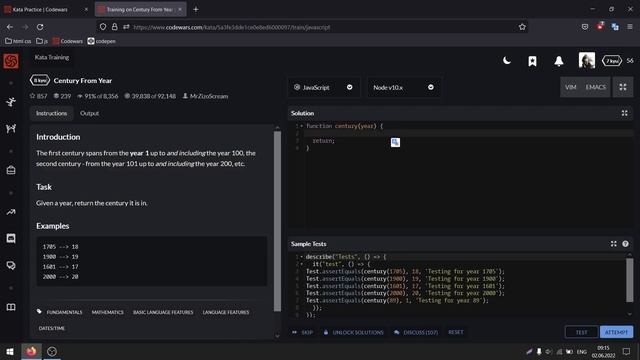Enable EMACS editor mode
The height and width of the screenshot is (360, 640).
[596, 87]
